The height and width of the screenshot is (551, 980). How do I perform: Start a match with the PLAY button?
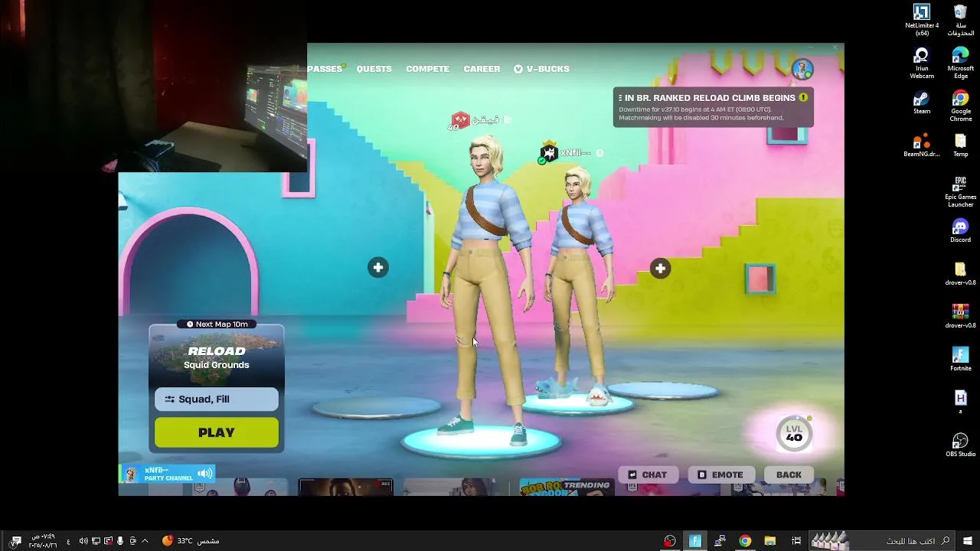[x=217, y=432]
